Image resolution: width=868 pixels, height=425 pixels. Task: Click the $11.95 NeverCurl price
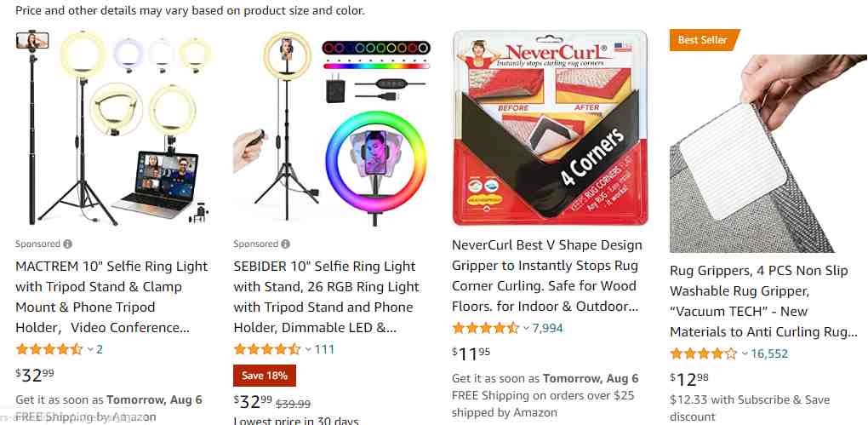[471, 353]
